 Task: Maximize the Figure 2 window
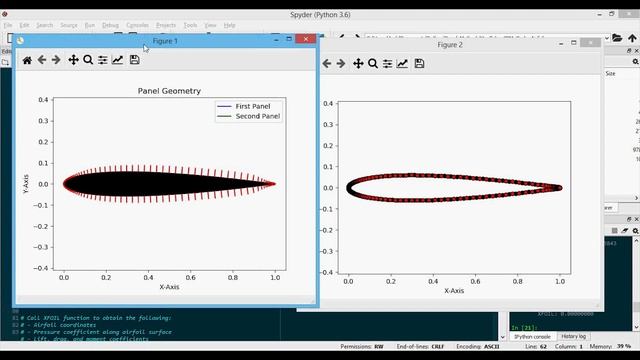pyautogui.click(x=573, y=43)
